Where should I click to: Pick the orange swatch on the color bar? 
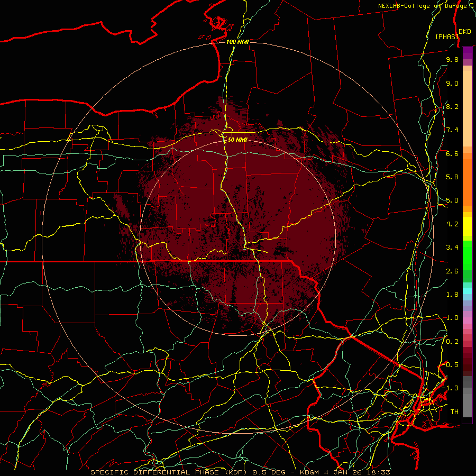(467, 182)
